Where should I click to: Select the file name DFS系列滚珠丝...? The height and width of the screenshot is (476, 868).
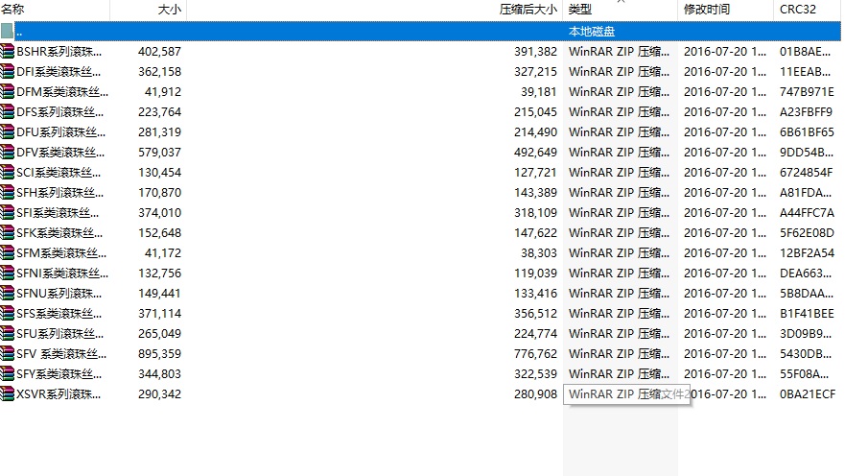click(x=60, y=112)
